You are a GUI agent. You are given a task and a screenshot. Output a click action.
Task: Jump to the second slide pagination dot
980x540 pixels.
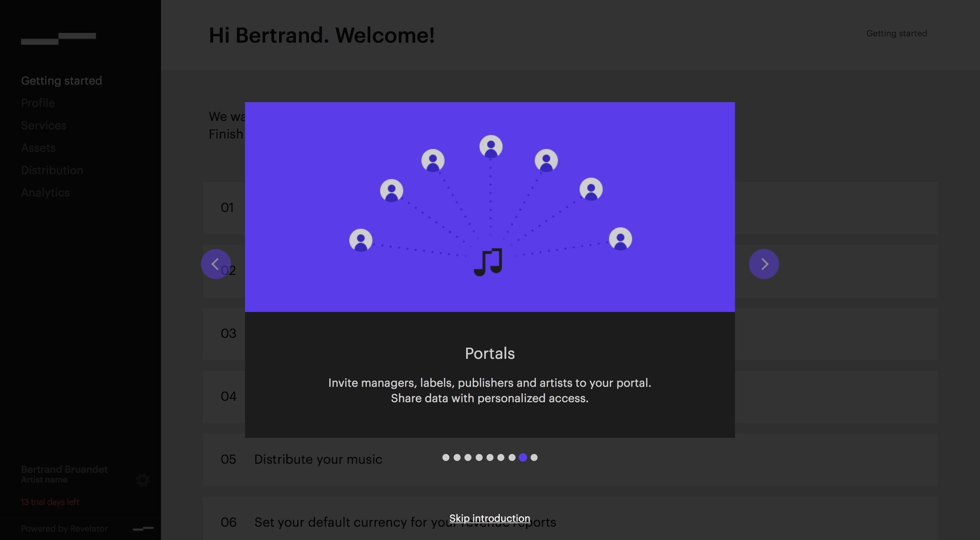457,458
